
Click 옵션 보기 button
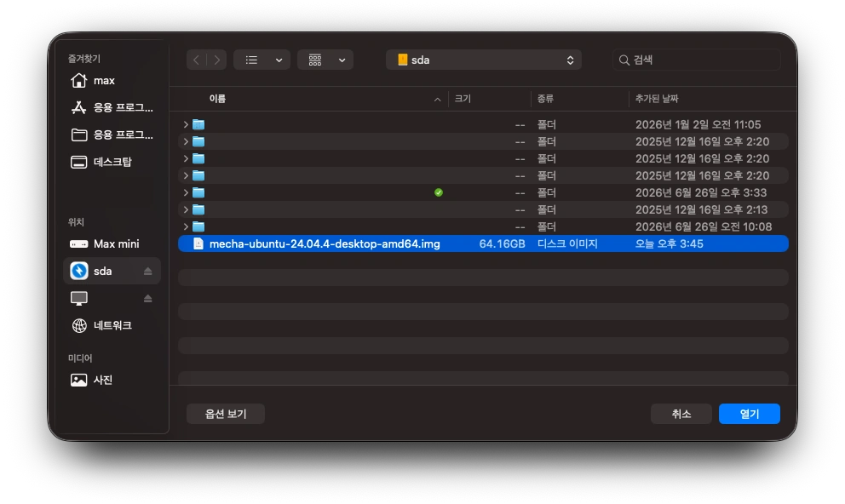(x=225, y=414)
